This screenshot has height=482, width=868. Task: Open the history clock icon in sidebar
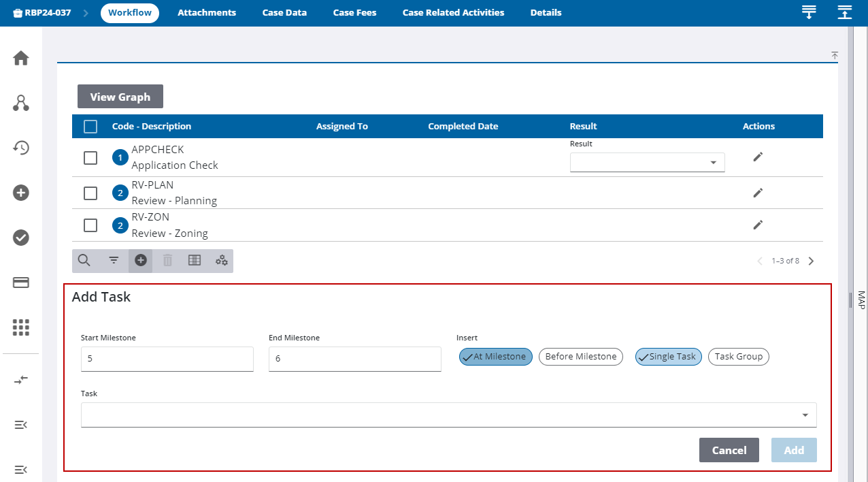pos(21,148)
